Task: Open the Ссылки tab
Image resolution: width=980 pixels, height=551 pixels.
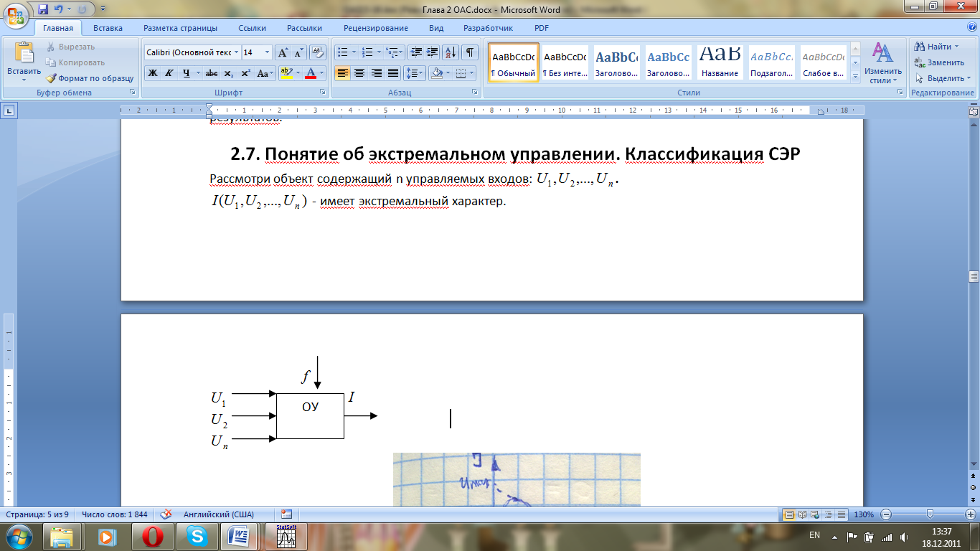Action: 253,28
